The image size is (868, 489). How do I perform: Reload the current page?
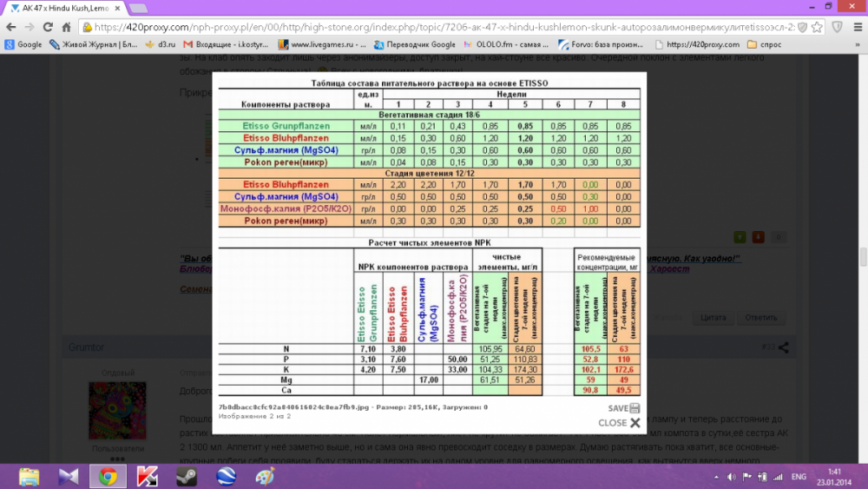(x=48, y=27)
